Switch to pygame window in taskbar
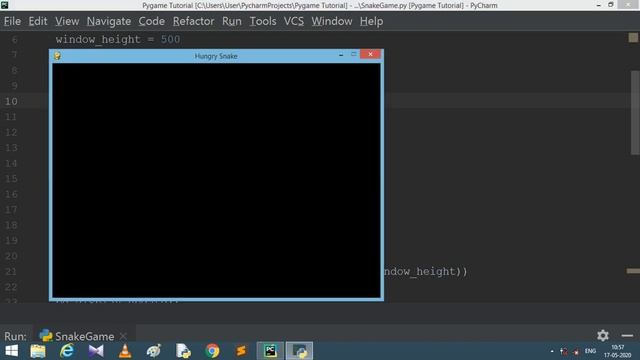 pos(299,351)
